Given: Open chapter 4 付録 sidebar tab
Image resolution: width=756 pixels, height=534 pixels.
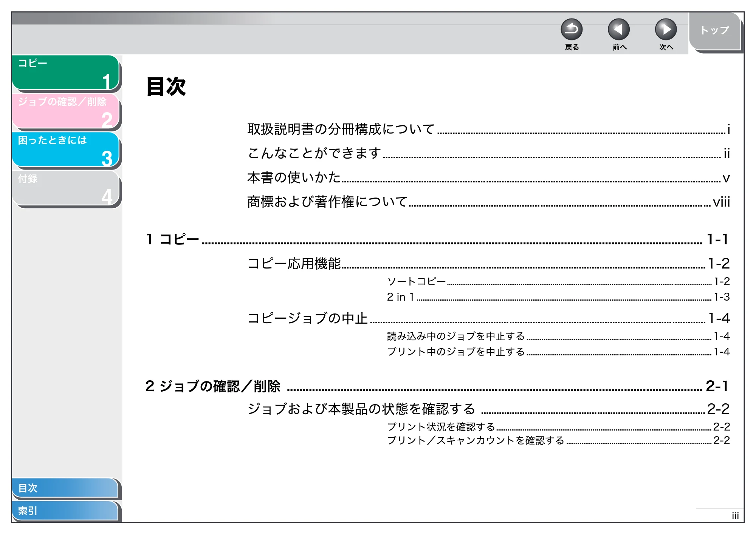Looking at the screenshot, I should (x=66, y=188).
